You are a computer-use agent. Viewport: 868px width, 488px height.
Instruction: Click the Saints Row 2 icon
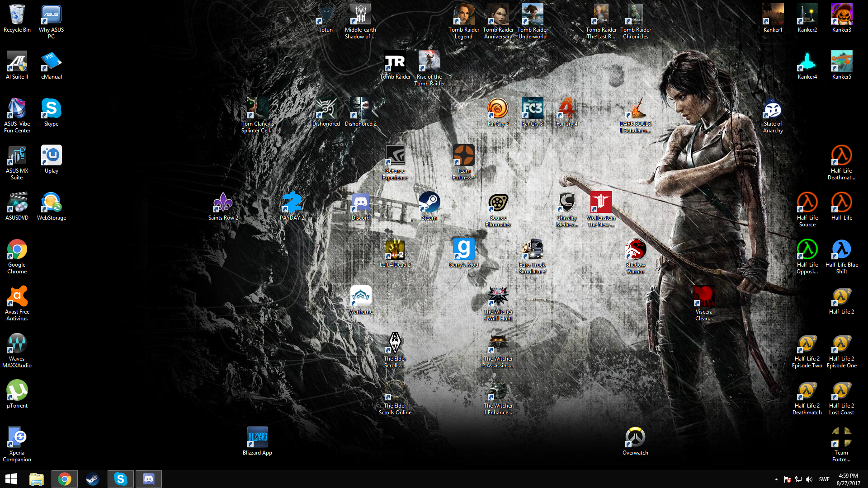pos(223,202)
